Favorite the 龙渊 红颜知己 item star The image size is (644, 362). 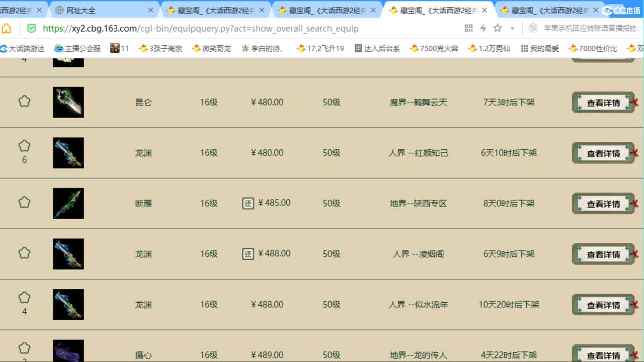pos(24,146)
